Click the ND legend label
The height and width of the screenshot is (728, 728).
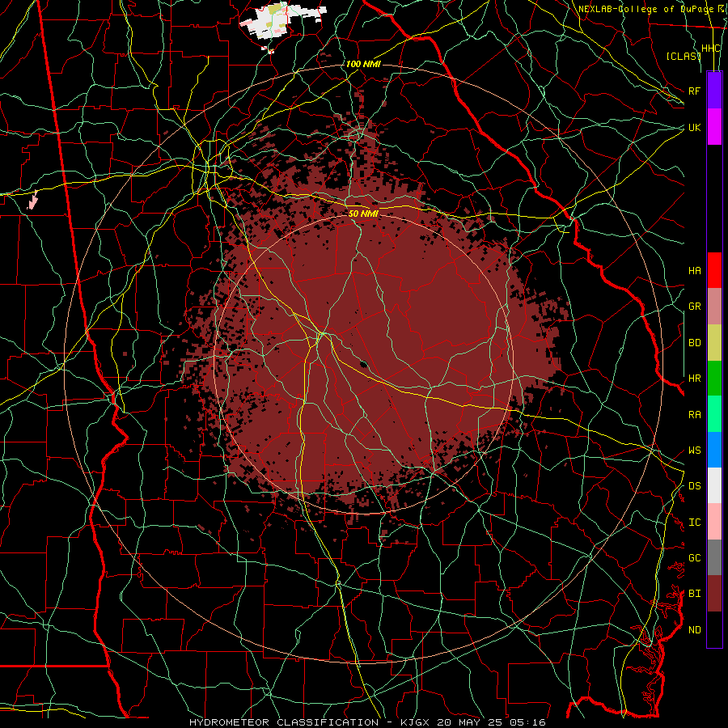click(694, 629)
